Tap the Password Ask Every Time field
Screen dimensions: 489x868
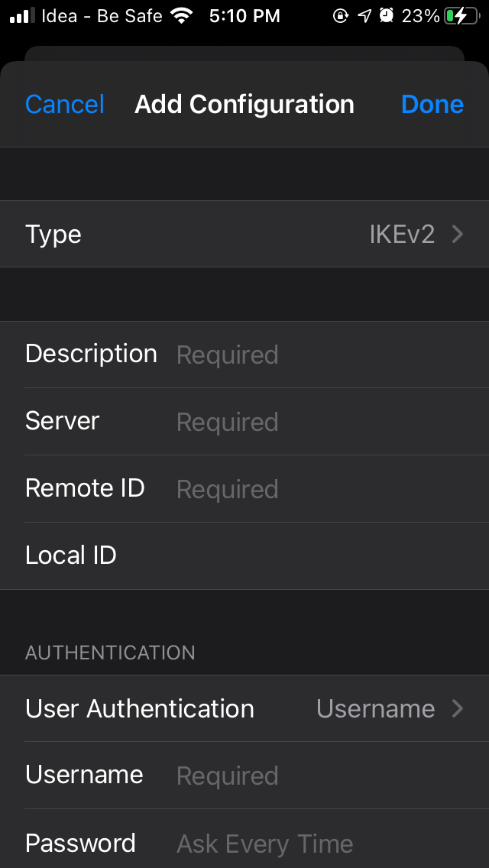pyautogui.click(x=321, y=844)
